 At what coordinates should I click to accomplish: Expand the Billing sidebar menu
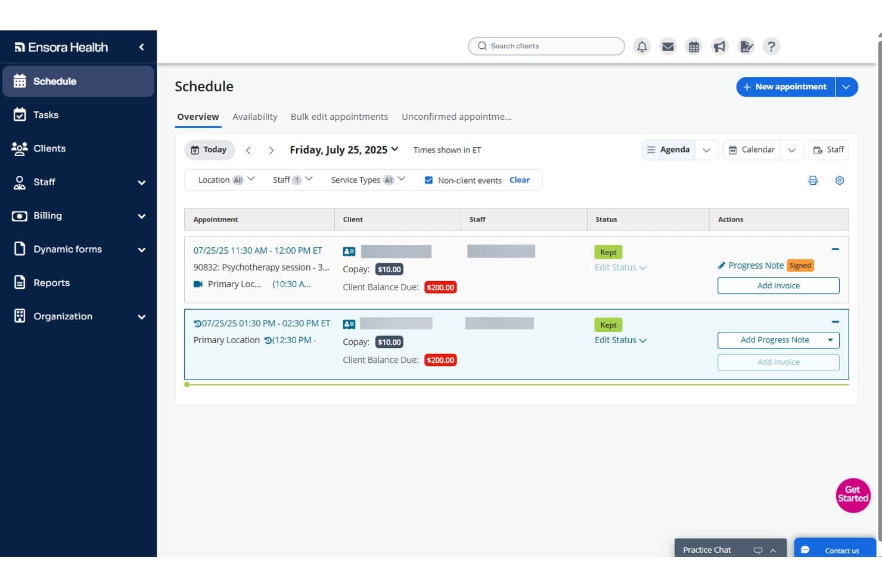(x=142, y=216)
